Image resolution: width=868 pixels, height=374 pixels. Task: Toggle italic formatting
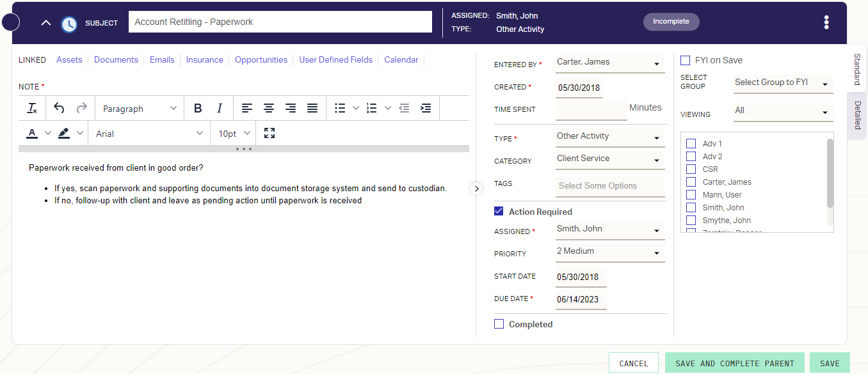(x=220, y=109)
